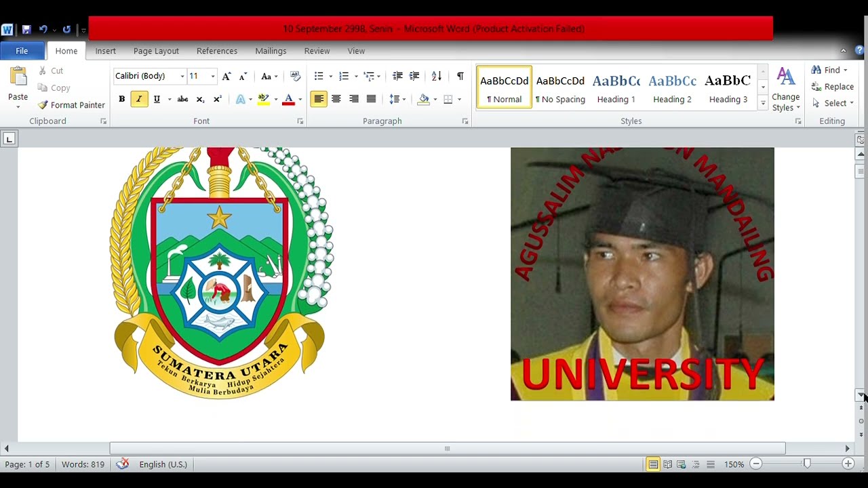Expand the Numbering list dropdown
This screenshot has width=868, height=488.
click(x=356, y=76)
